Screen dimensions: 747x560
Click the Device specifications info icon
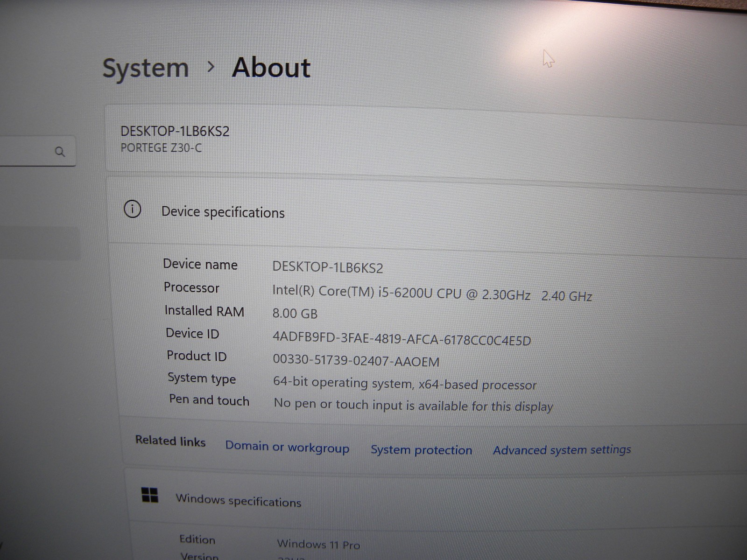[x=132, y=209]
